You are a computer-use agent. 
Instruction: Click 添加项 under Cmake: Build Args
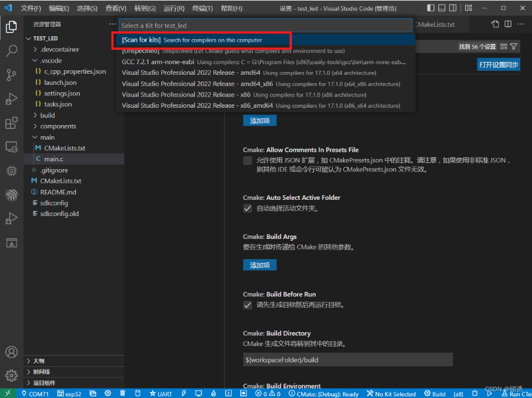(x=260, y=265)
